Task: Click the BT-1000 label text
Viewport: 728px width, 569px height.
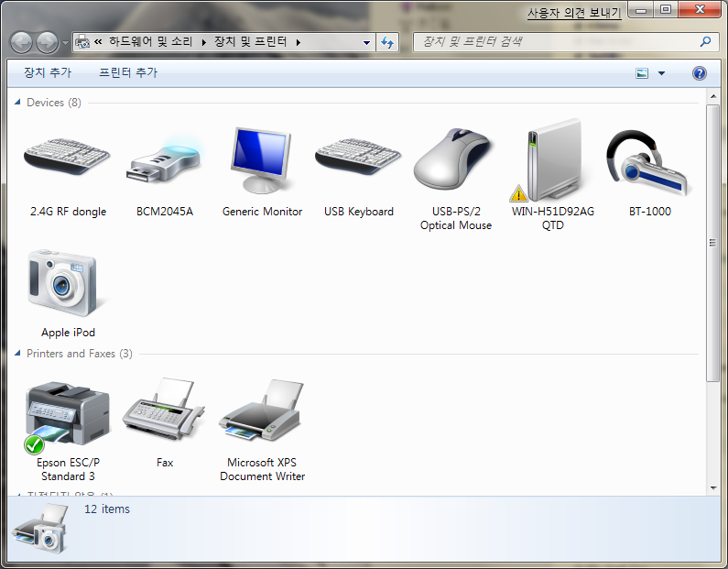Action: [649, 212]
